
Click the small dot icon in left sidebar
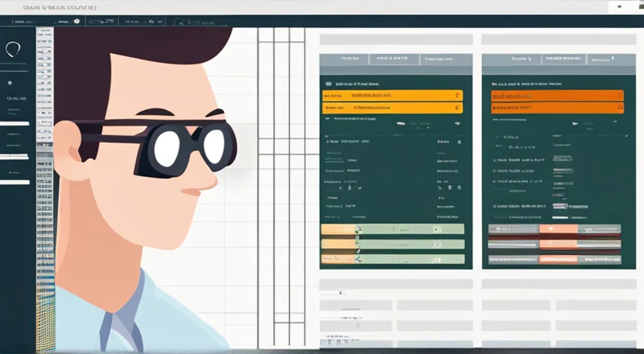[x=10, y=82]
